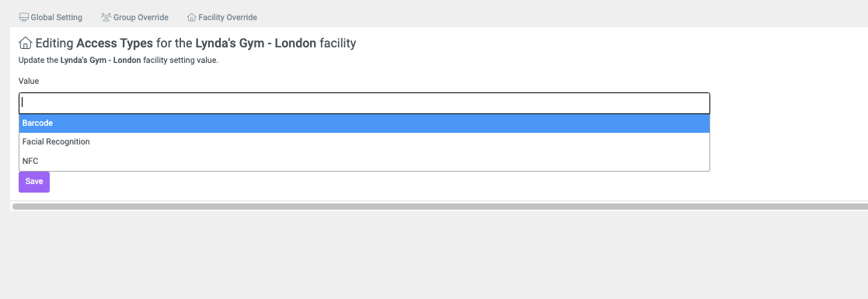Image resolution: width=868 pixels, height=299 pixels.
Task: Click the people icon beside Group Override
Action: point(106,17)
